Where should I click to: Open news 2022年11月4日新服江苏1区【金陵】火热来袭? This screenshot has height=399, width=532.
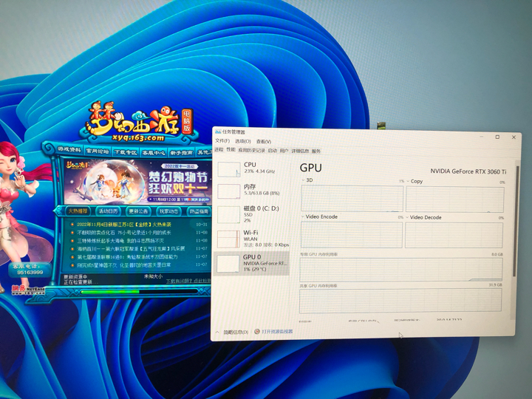pyautogui.click(x=124, y=225)
